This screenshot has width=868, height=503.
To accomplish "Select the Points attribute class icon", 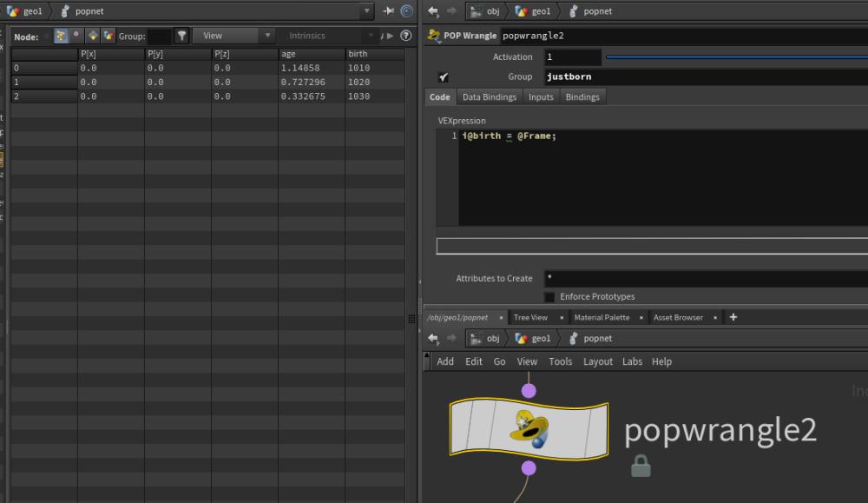I will coord(62,36).
